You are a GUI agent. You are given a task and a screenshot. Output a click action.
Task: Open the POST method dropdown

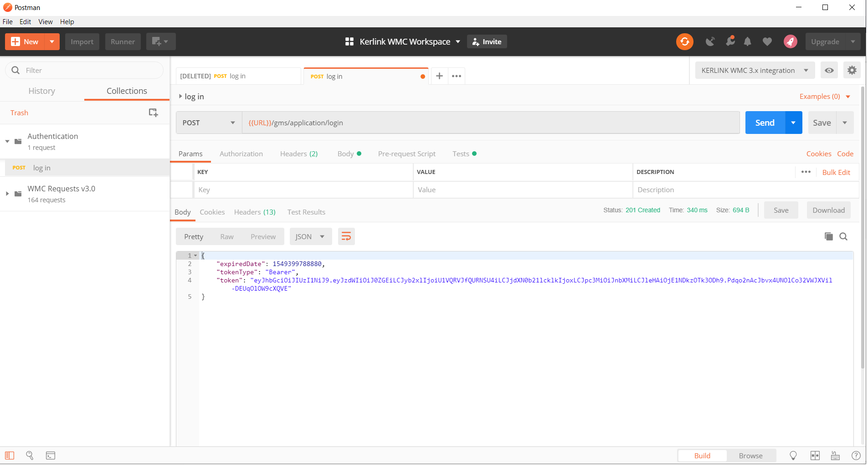coord(208,122)
